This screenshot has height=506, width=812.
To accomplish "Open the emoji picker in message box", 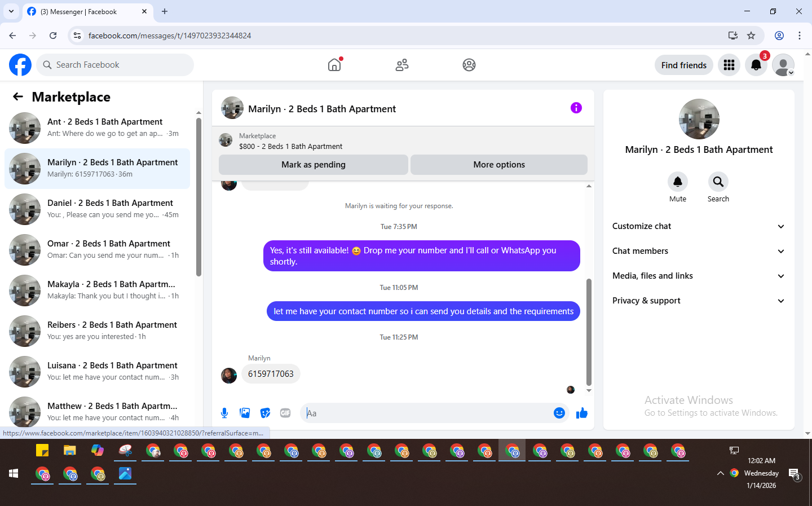I will tap(559, 413).
